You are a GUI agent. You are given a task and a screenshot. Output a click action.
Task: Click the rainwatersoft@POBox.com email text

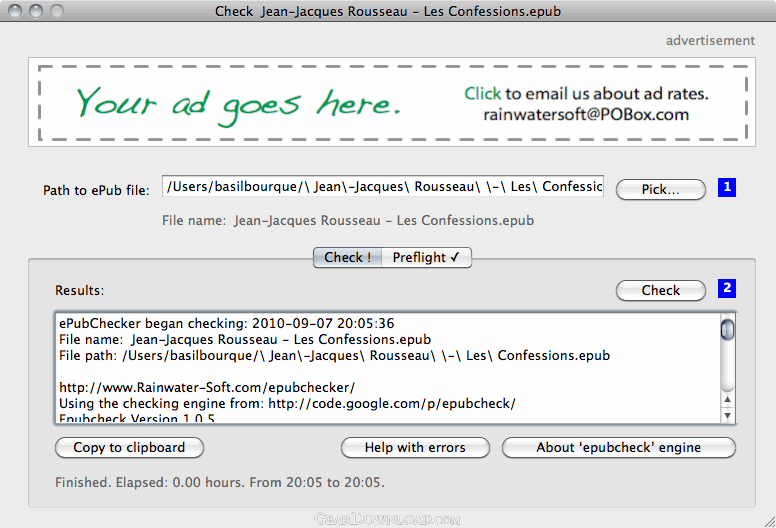coord(586,115)
